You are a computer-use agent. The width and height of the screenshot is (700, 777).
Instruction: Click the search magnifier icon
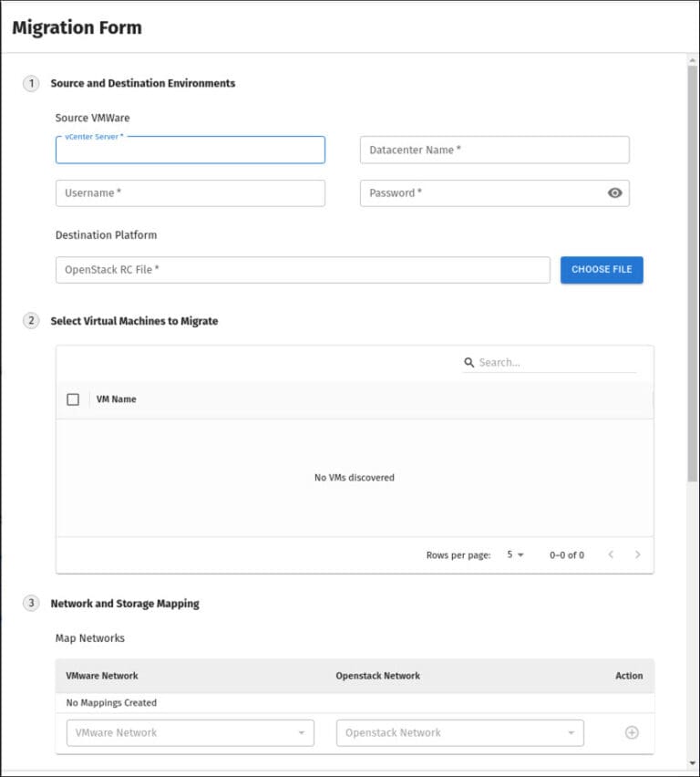(x=468, y=362)
